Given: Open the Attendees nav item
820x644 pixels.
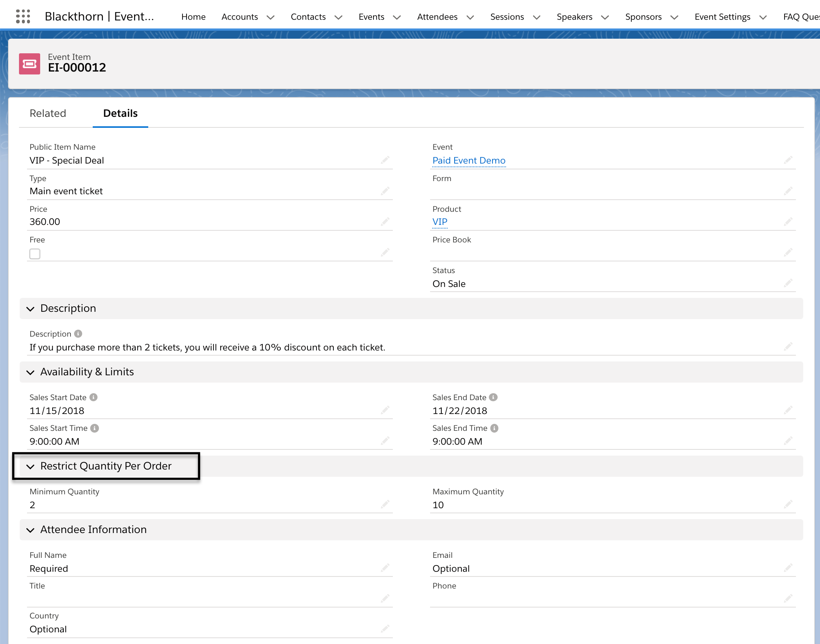Looking at the screenshot, I should 437,16.
